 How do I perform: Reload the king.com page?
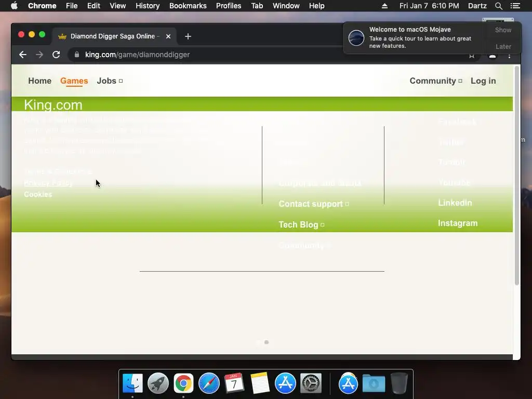pyautogui.click(x=56, y=55)
